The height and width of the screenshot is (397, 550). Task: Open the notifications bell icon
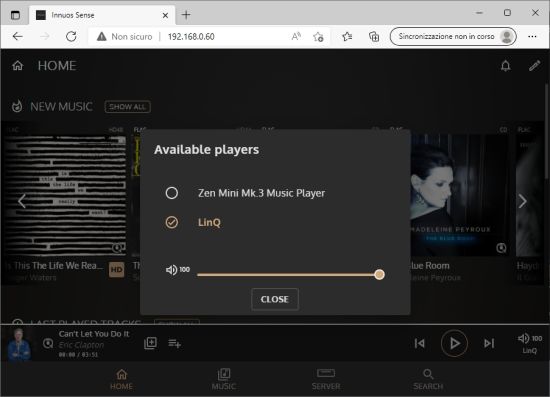coord(505,66)
